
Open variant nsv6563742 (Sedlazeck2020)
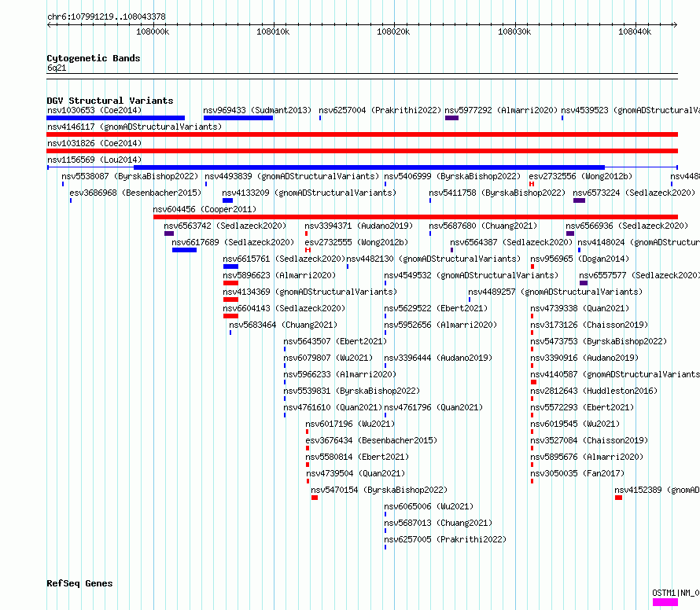(x=225, y=226)
